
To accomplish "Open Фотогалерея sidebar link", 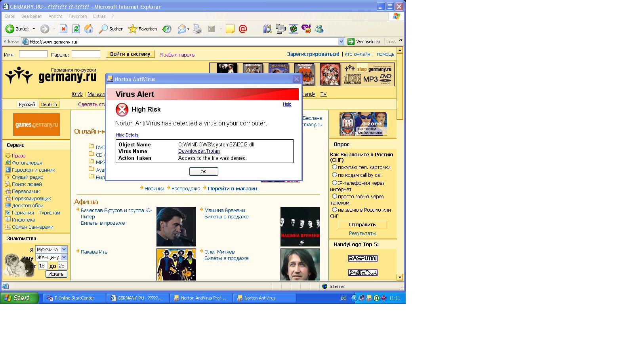I will [27, 163].
